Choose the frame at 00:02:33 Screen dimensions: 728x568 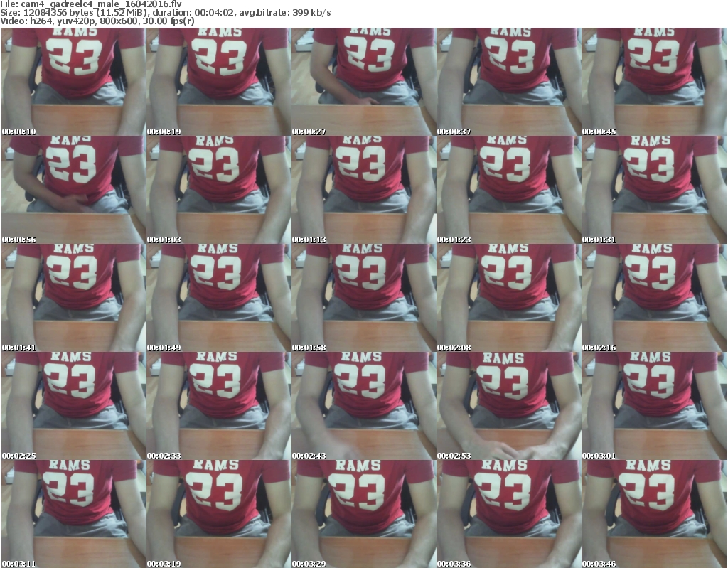pyautogui.click(x=219, y=407)
